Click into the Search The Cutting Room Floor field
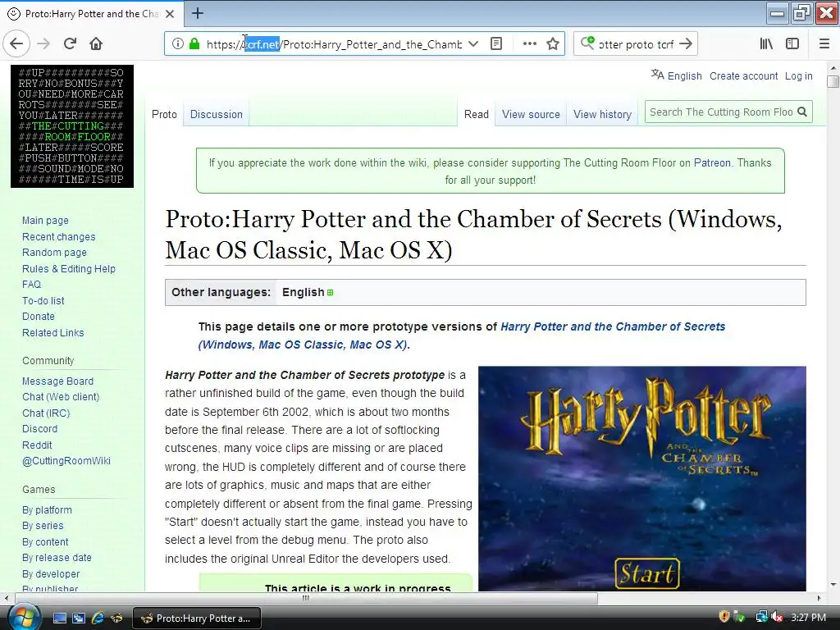The image size is (840, 630). point(721,112)
